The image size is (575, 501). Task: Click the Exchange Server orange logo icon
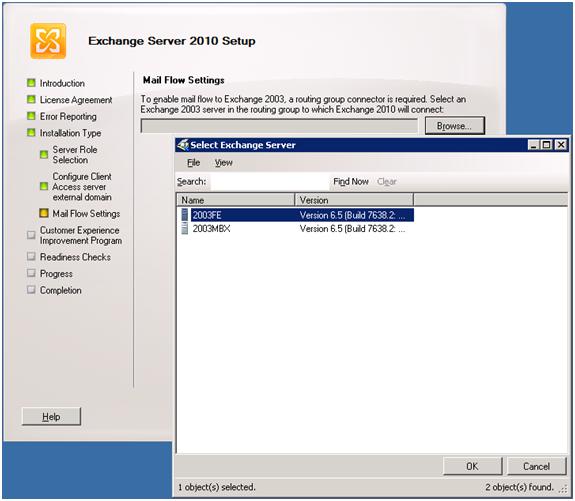48,41
